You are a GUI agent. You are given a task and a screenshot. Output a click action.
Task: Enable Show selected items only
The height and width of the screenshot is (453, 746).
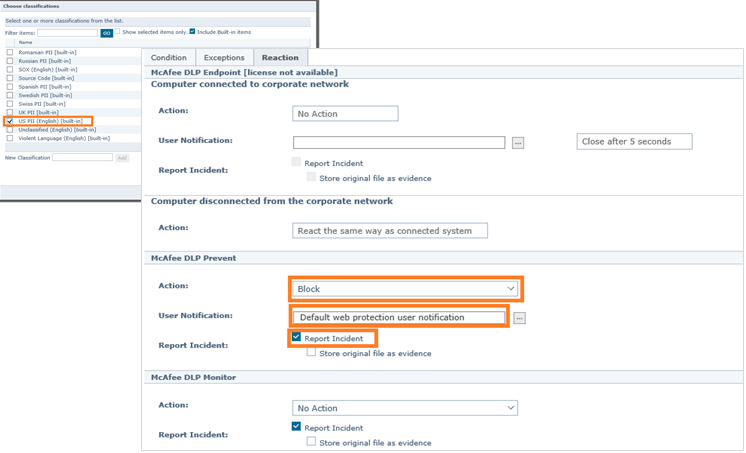(x=117, y=32)
